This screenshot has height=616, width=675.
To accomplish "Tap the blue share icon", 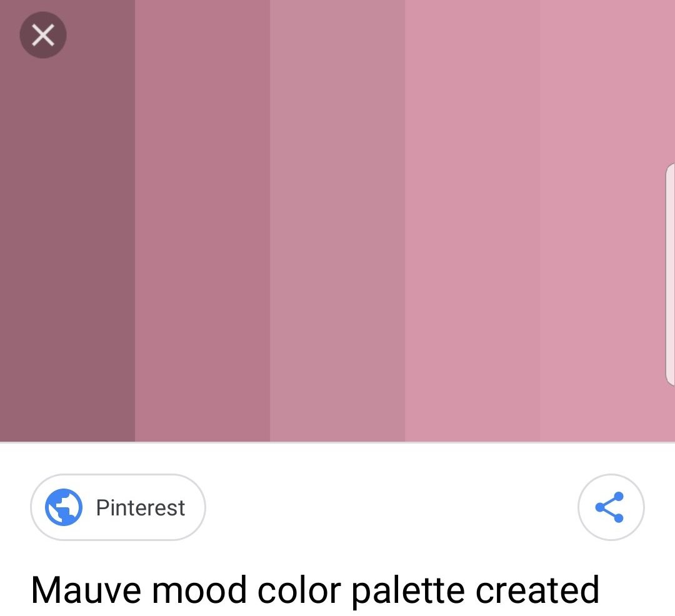I will point(610,507).
